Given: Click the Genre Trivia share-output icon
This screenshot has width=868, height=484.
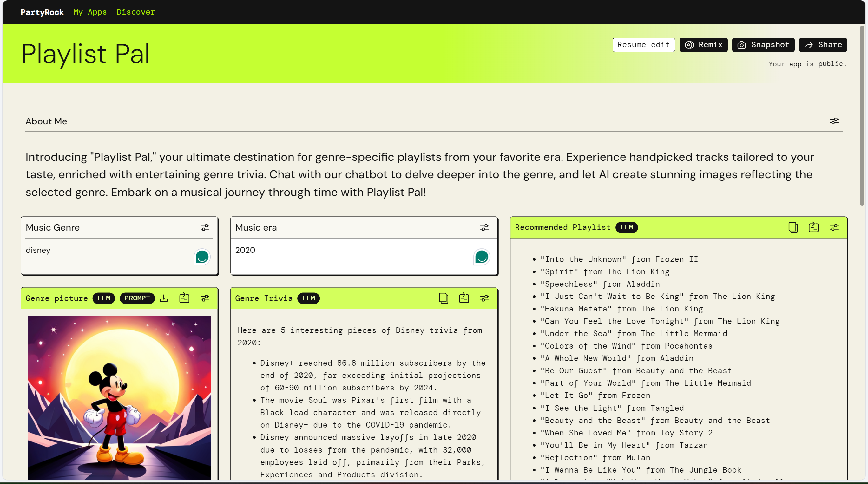Looking at the screenshot, I should pyautogui.click(x=464, y=298).
